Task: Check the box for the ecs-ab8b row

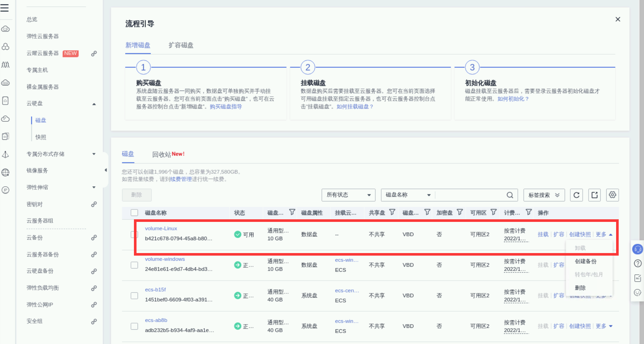Action: coord(134,326)
